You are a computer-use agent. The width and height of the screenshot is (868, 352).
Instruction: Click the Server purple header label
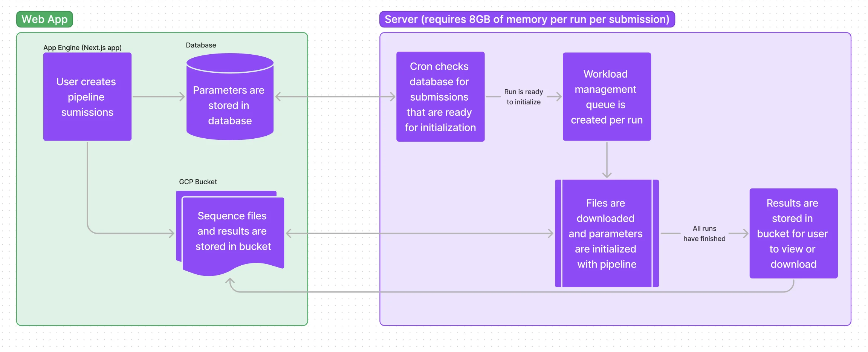(527, 19)
